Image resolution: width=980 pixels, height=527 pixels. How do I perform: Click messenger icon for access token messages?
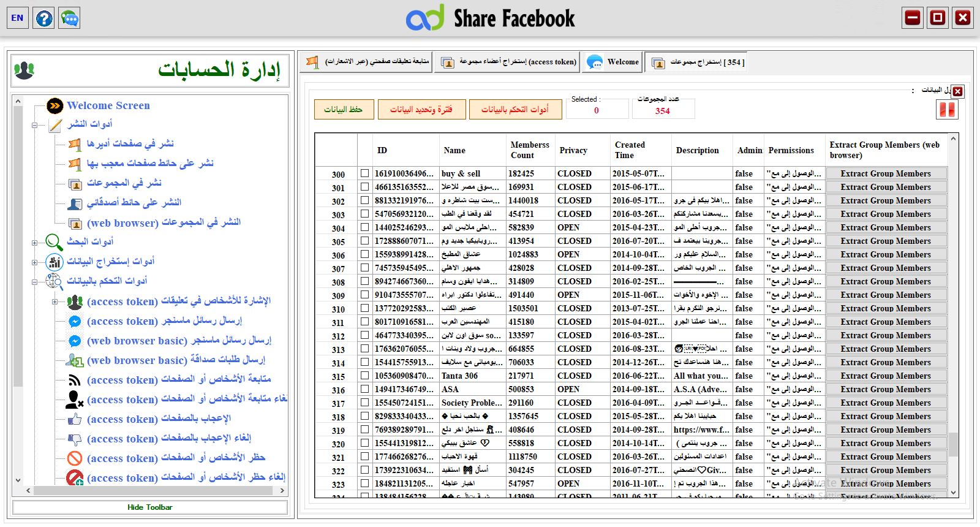tap(75, 321)
